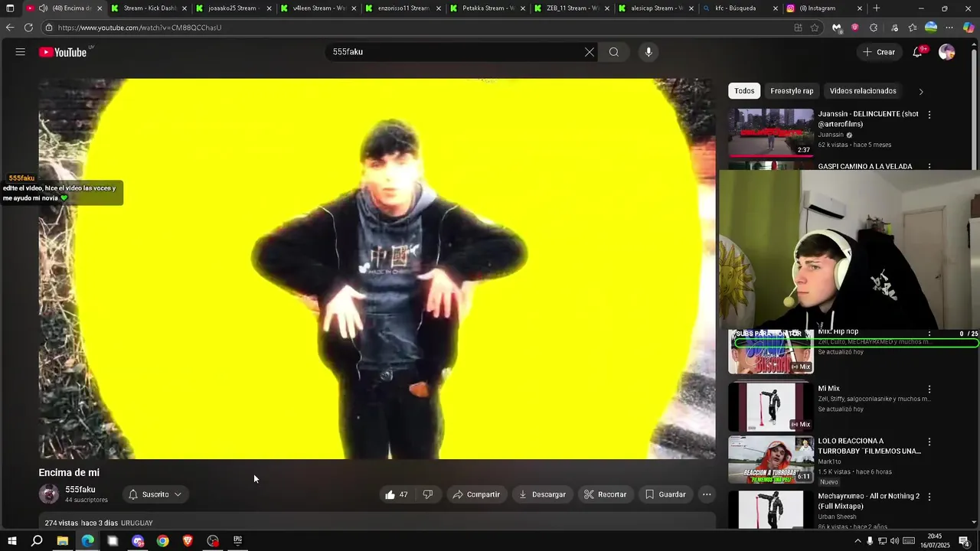Open options for Mi Mix
The image size is (980, 551).
pos(929,390)
